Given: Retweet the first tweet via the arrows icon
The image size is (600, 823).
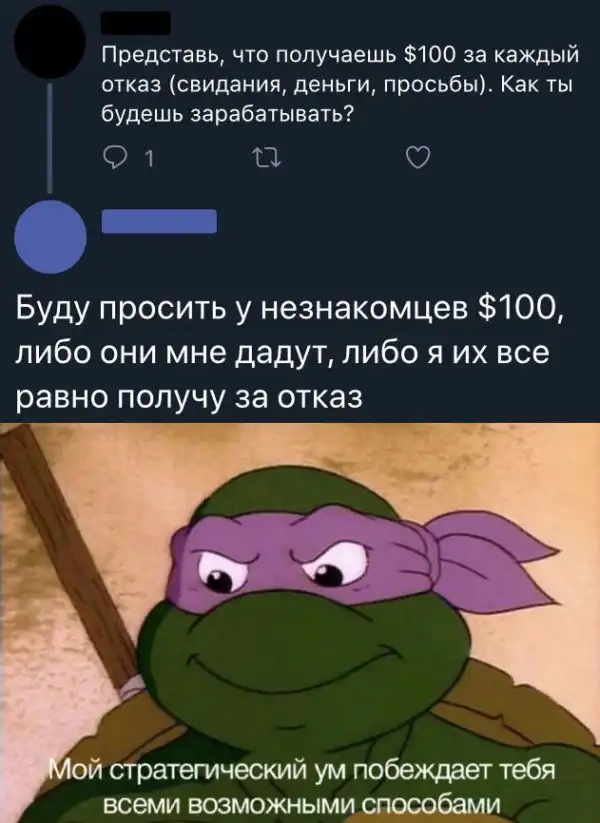Looking at the screenshot, I should coord(267,157).
